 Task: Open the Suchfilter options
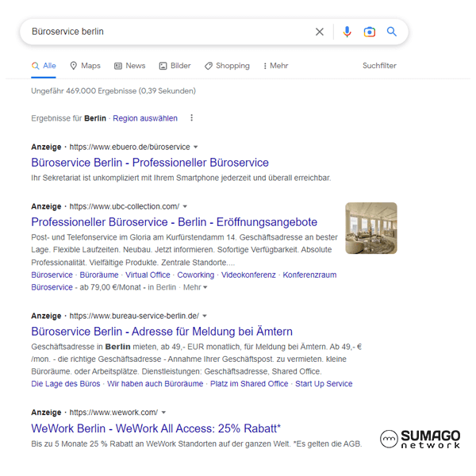click(379, 66)
